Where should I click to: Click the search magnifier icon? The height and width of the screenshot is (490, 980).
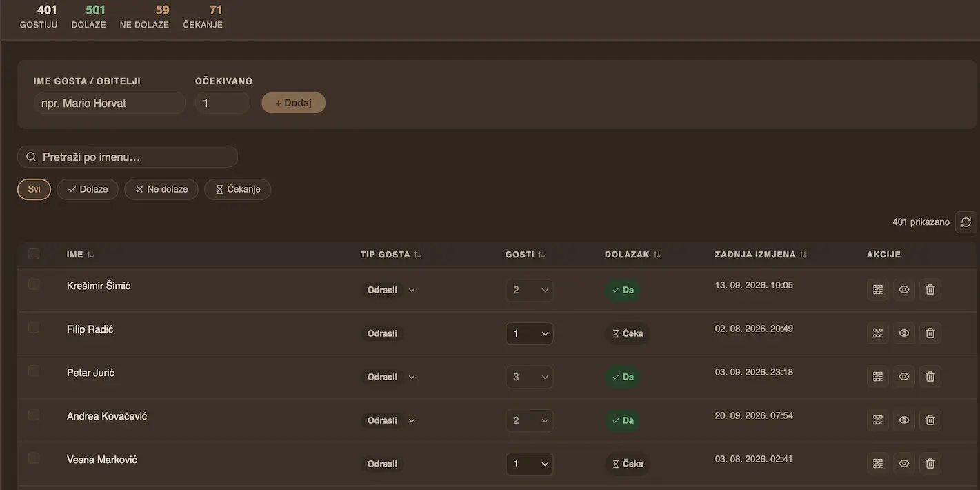[x=31, y=157]
